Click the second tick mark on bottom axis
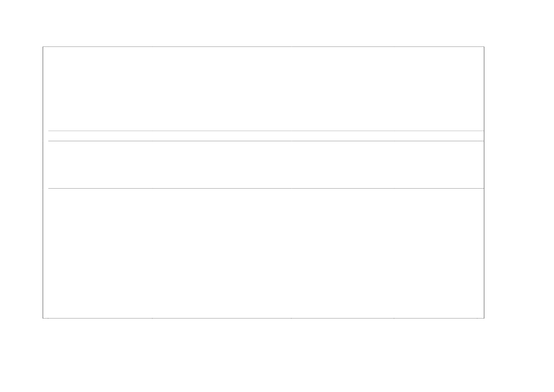This screenshot has width=554, height=392. pyautogui.click(x=152, y=318)
